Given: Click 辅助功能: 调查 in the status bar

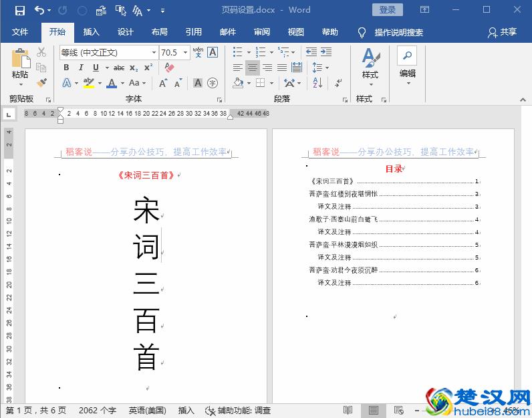Looking at the screenshot, I should [238, 411].
